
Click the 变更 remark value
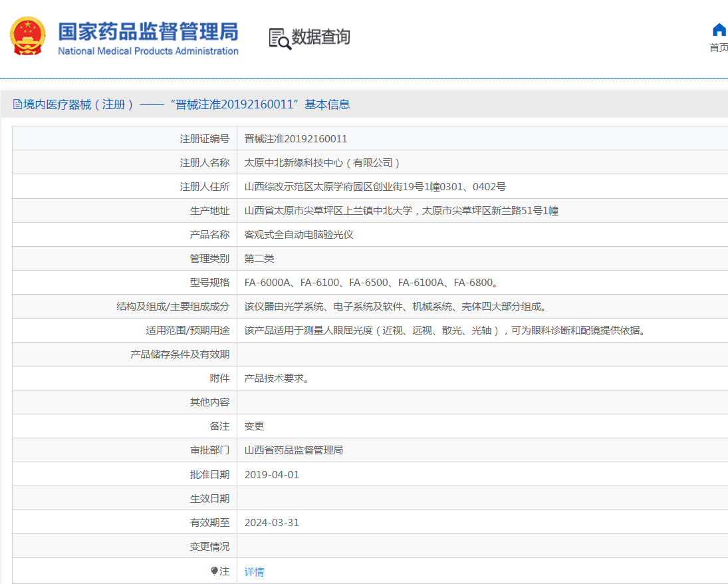[254, 426]
